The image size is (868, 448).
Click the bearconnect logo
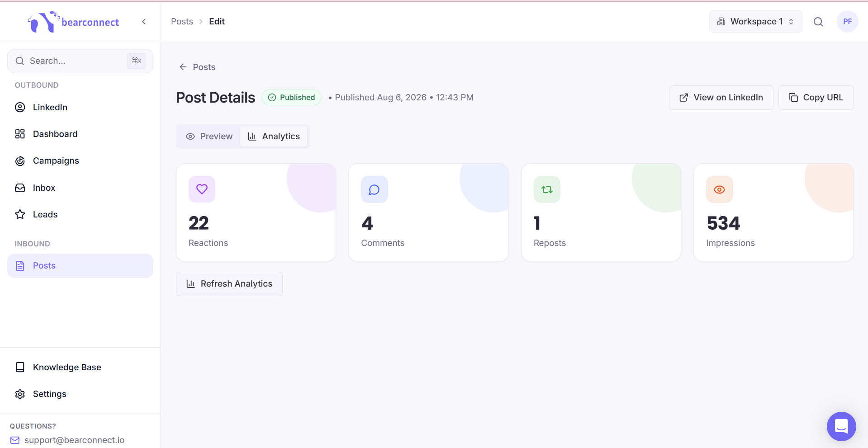[73, 22]
